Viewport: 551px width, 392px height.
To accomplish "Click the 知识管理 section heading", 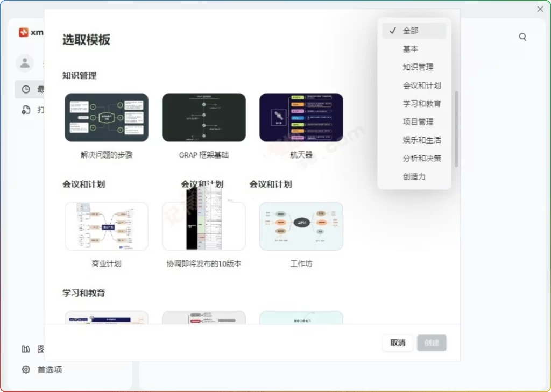I will (x=79, y=76).
